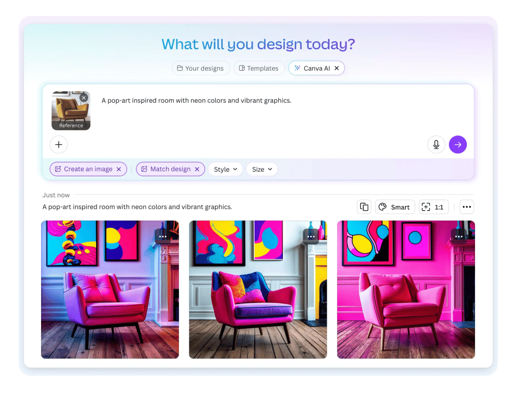Viewport: 512px width, 420px height.
Task: Click the chair Reference thumbnail
Action: [71, 111]
